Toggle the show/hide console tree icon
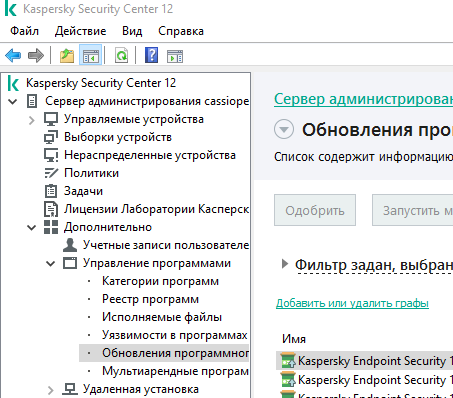Image resolution: width=453 pixels, height=398 pixels. tap(90, 55)
